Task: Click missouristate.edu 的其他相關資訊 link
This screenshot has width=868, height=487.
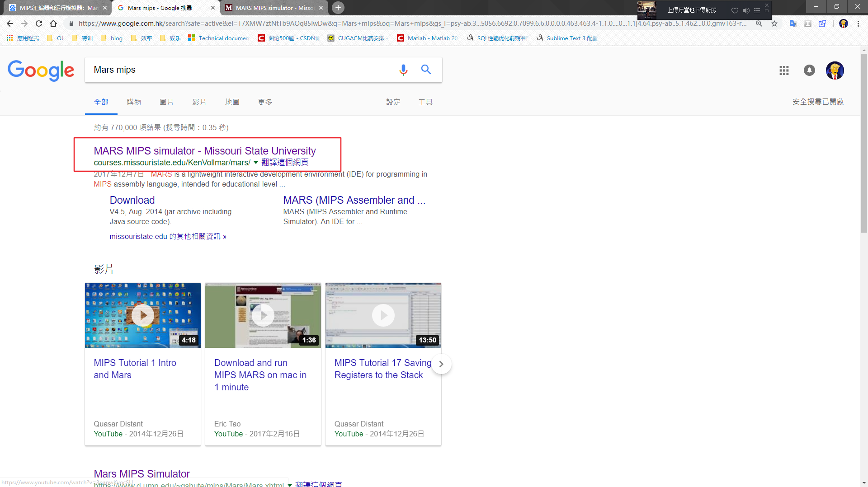Action: pos(168,236)
